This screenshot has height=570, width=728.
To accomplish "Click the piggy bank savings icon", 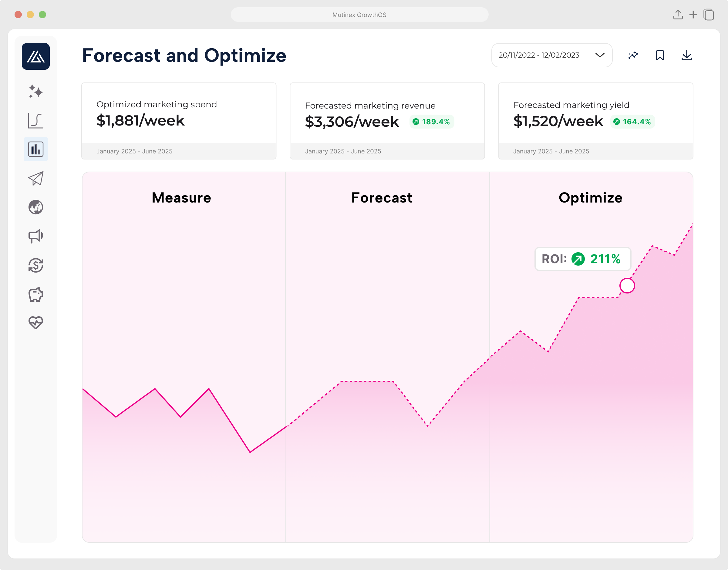I will point(36,294).
